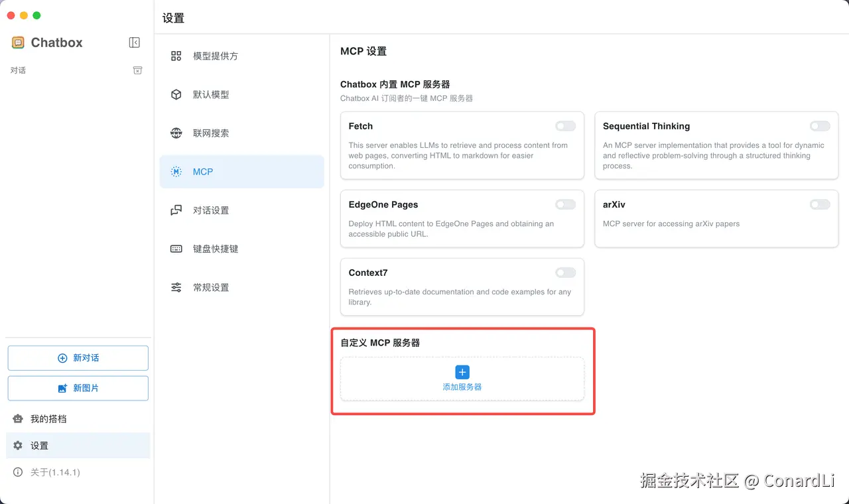Click the subscriber note under the built-in heading

point(407,98)
